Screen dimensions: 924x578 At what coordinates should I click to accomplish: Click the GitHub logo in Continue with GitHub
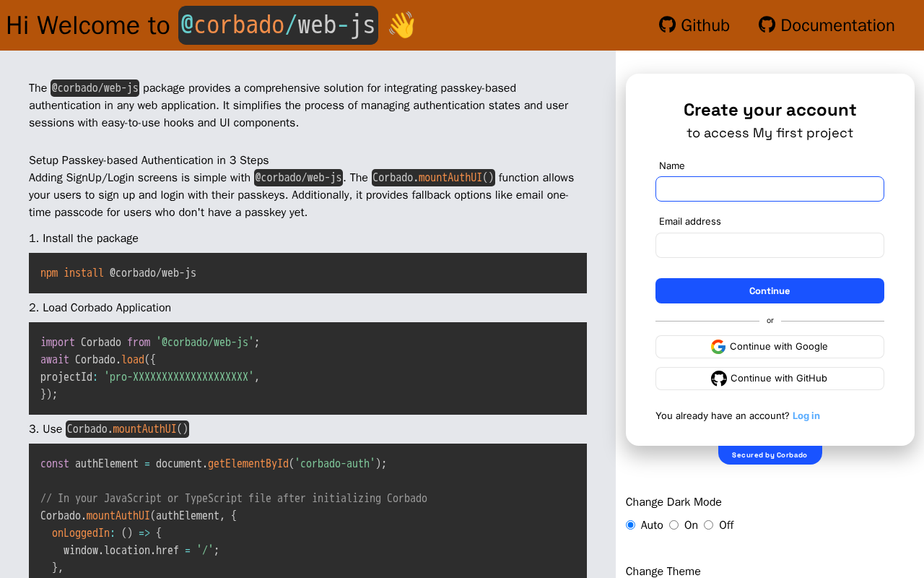[719, 379]
